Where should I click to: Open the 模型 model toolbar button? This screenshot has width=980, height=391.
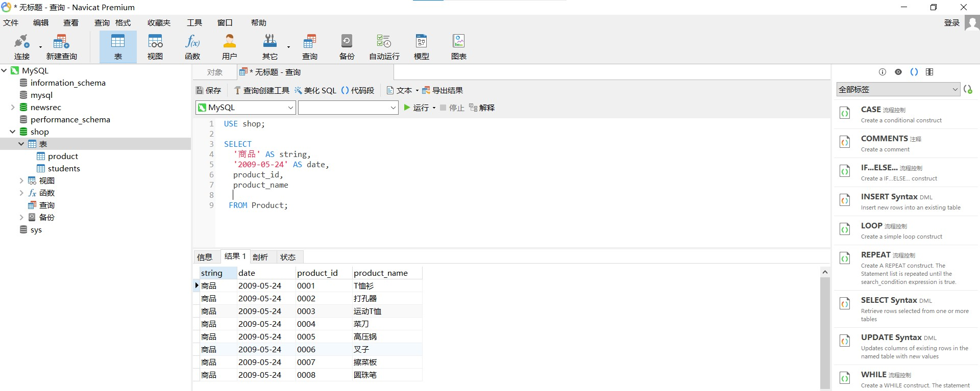(x=421, y=47)
